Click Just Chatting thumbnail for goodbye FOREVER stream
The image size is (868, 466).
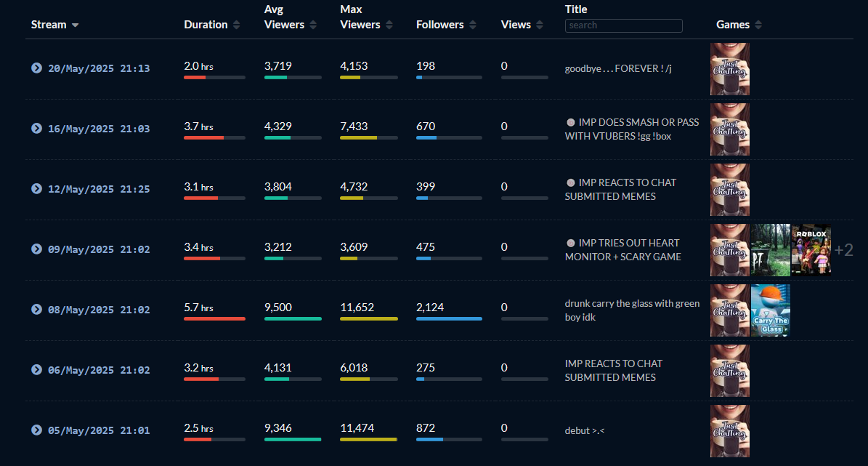point(729,69)
